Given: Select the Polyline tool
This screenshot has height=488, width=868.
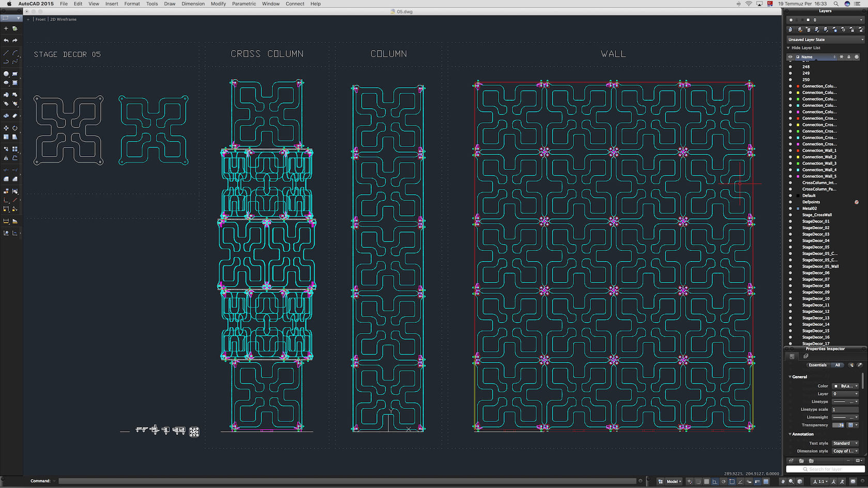Looking at the screenshot, I should click(6, 61).
